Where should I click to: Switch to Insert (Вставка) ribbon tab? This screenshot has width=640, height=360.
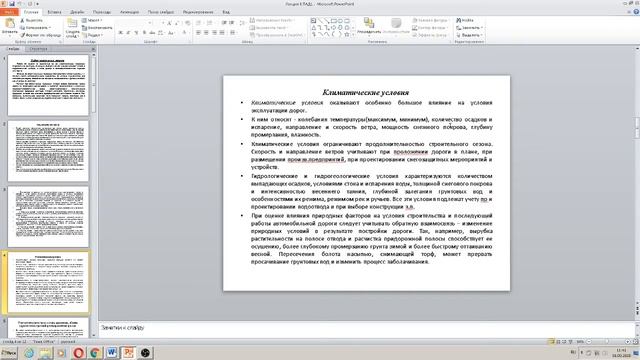coord(54,12)
